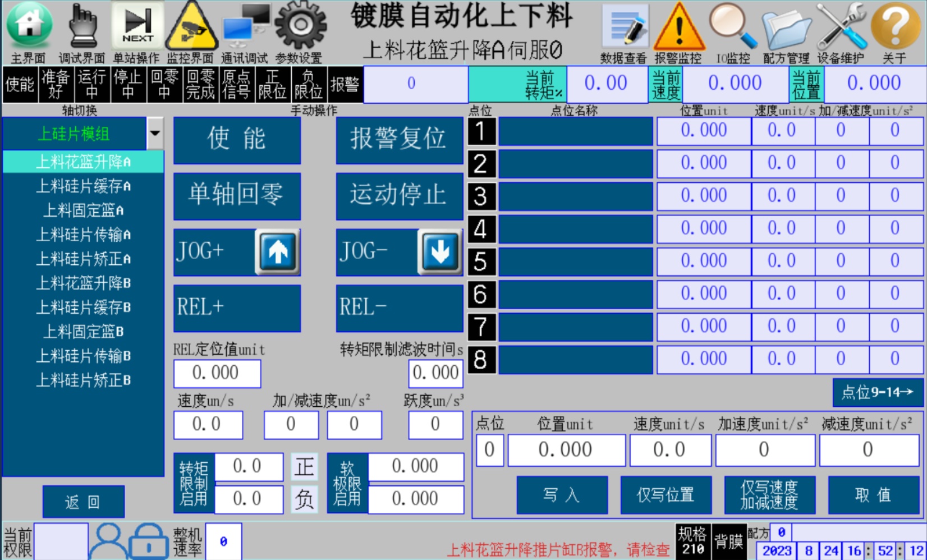
Task: Open IO监控 magnifier icon
Action: click(x=732, y=26)
